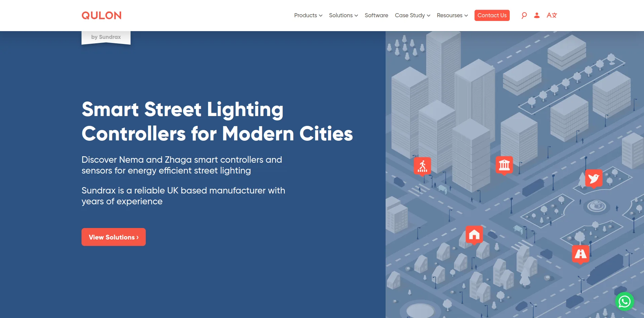
Task: Select the museum building map marker
Action: pos(504,165)
